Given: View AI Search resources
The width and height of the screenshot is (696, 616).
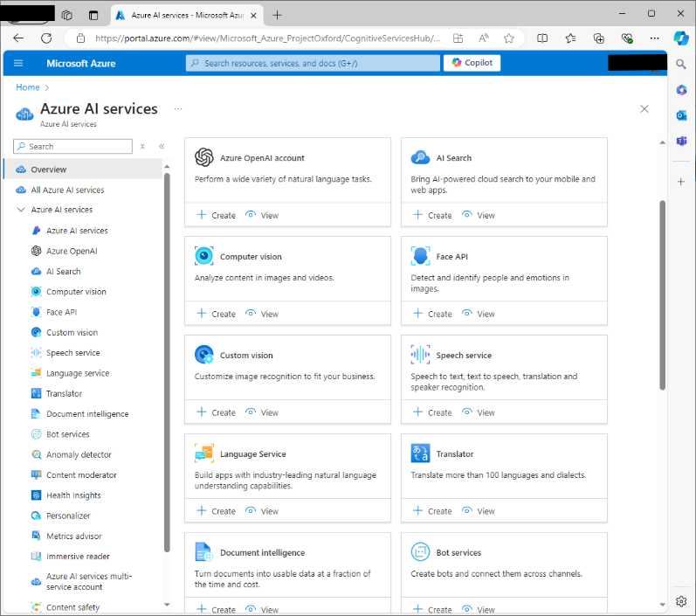Looking at the screenshot, I should (x=479, y=216).
